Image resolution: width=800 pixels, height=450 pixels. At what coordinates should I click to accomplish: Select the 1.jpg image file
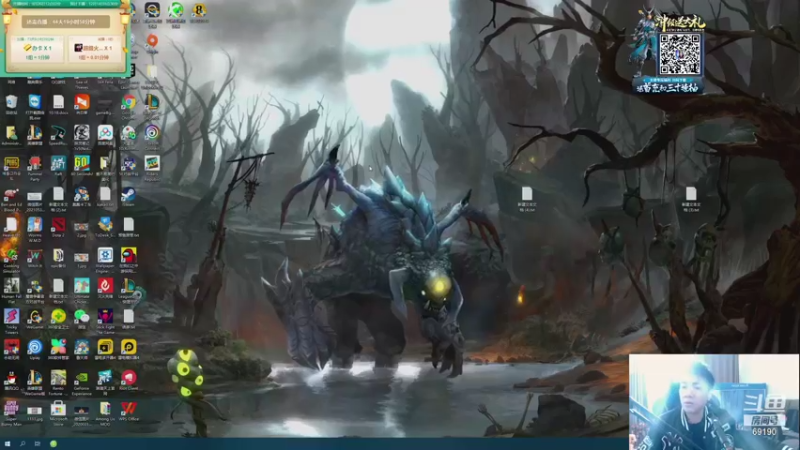pos(82,257)
